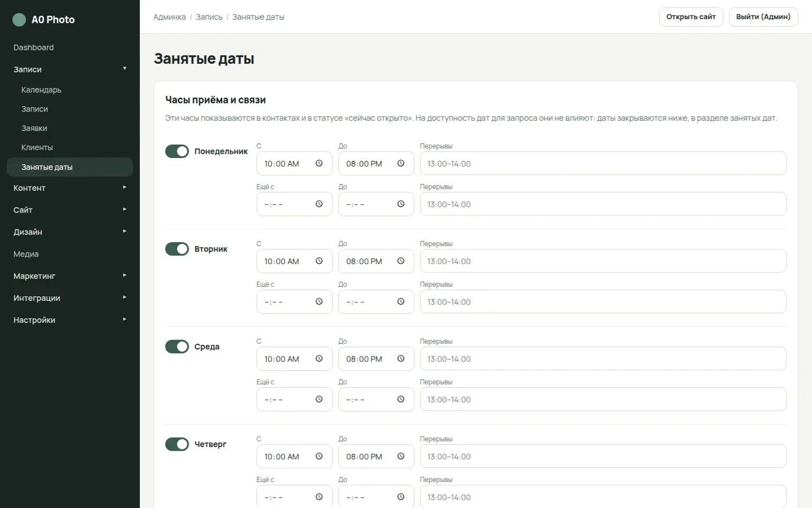The height and width of the screenshot is (508, 812).
Task: Click clock icon in Tuesday extra end field
Action: coord(401,302)
